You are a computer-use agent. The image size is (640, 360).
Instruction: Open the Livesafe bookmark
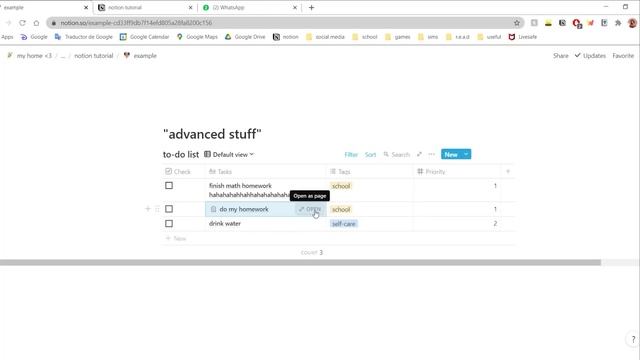tap(523, 37)
